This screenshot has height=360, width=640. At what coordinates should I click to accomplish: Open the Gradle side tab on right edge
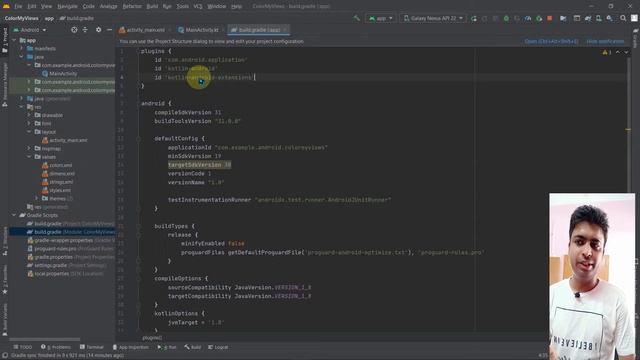coord(635,38)
